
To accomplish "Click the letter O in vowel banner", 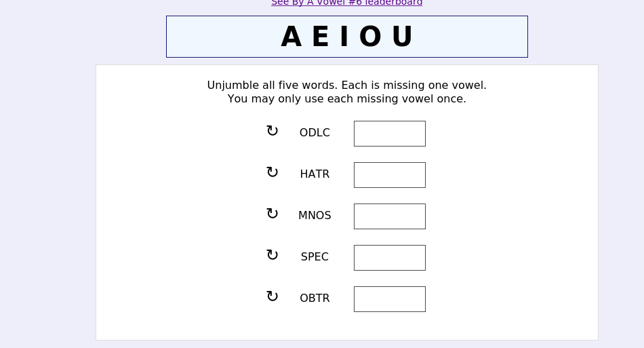I will 370,37.
